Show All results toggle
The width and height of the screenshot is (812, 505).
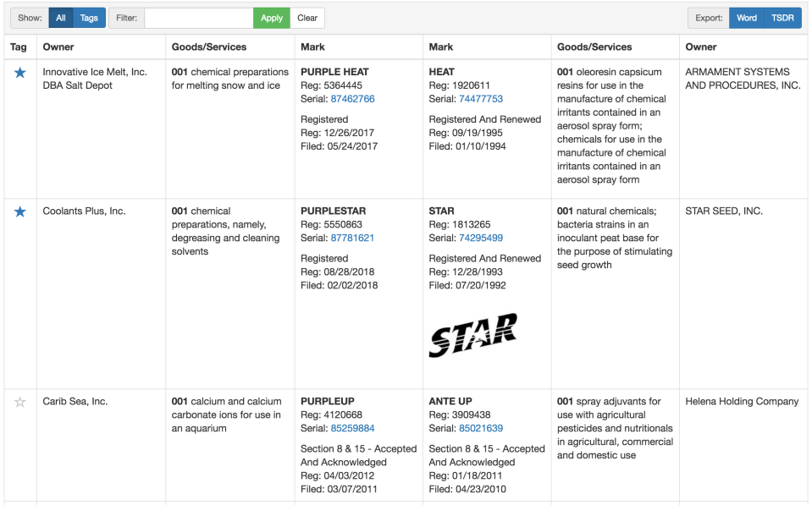(x=61, y=18)
